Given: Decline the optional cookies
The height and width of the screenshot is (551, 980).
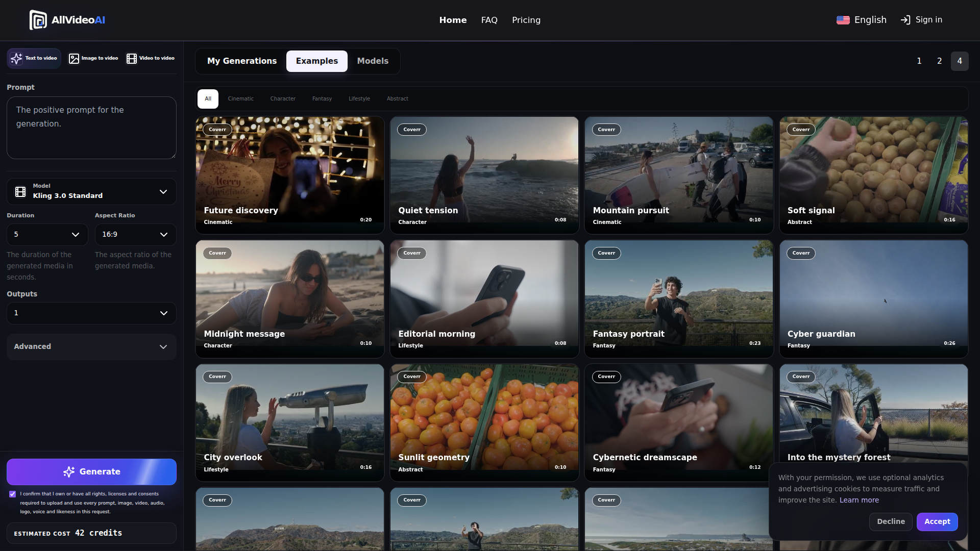Looking at the screenshot, I should (891, 522).
